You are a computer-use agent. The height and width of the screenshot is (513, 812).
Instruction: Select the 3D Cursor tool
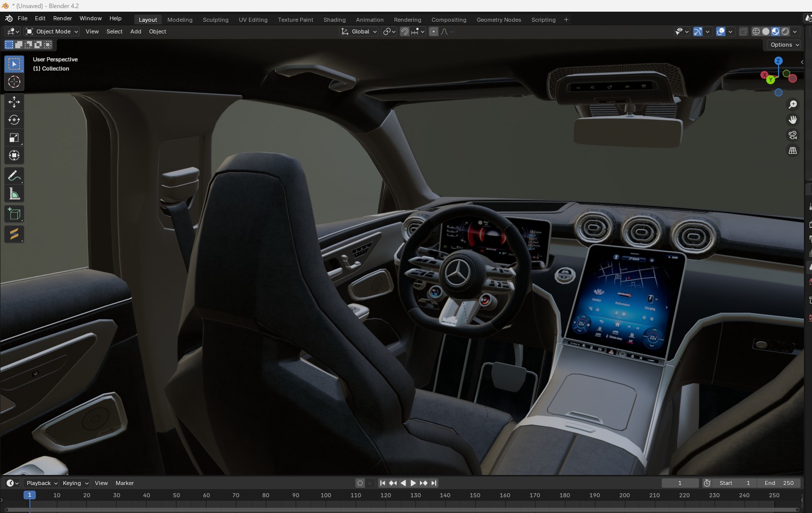pos(14,82)
